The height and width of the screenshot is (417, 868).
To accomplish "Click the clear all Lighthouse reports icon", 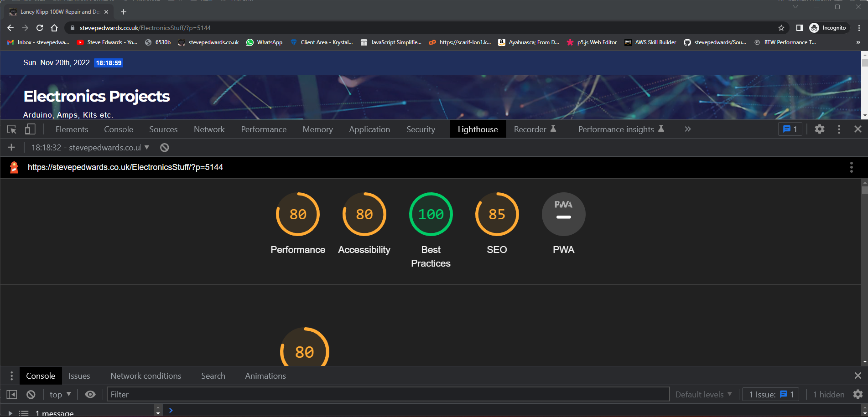I will [165, 148].
